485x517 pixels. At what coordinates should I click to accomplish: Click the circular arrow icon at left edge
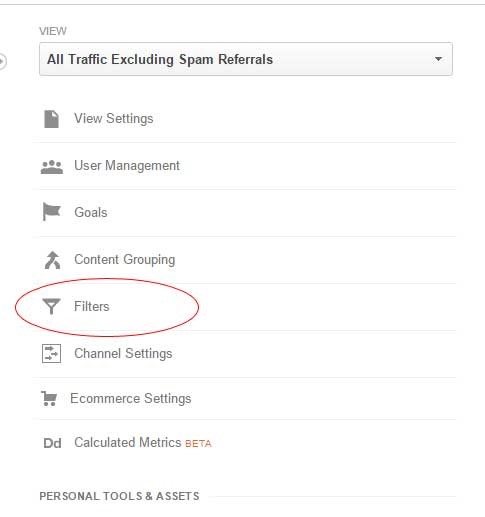tap(2, 61)
